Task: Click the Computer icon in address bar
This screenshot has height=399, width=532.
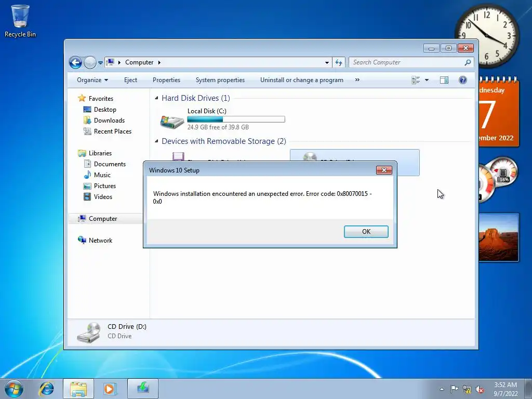Action: click(x=110, y=62)
